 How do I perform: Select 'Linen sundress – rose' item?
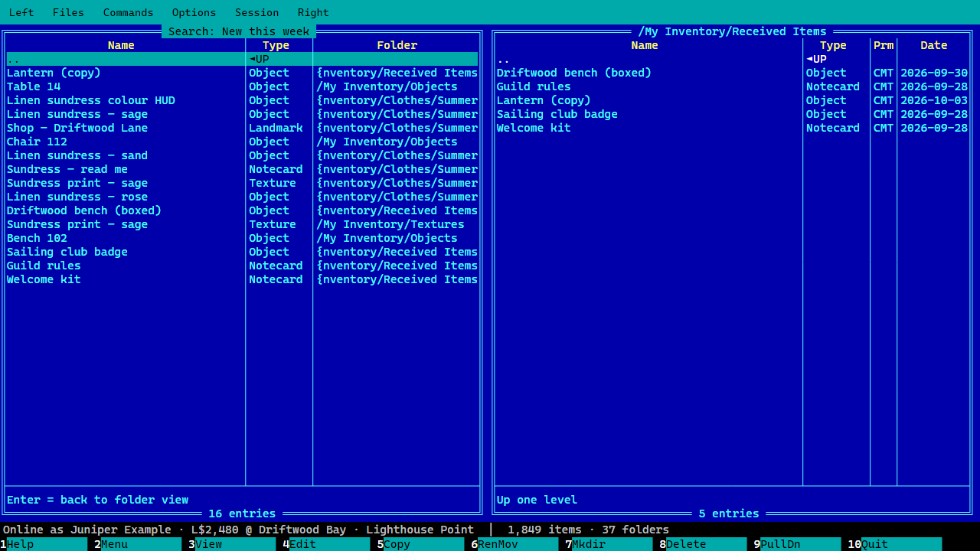(242, 197)
